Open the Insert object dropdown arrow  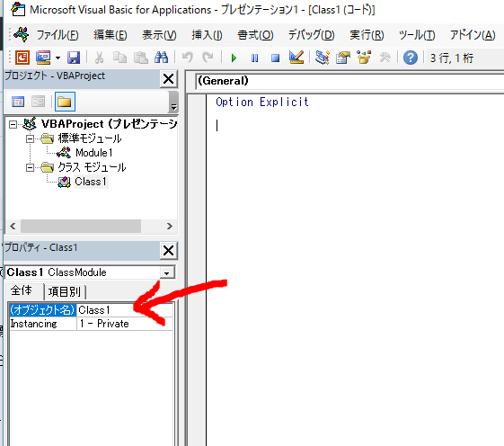coord(57,58)
